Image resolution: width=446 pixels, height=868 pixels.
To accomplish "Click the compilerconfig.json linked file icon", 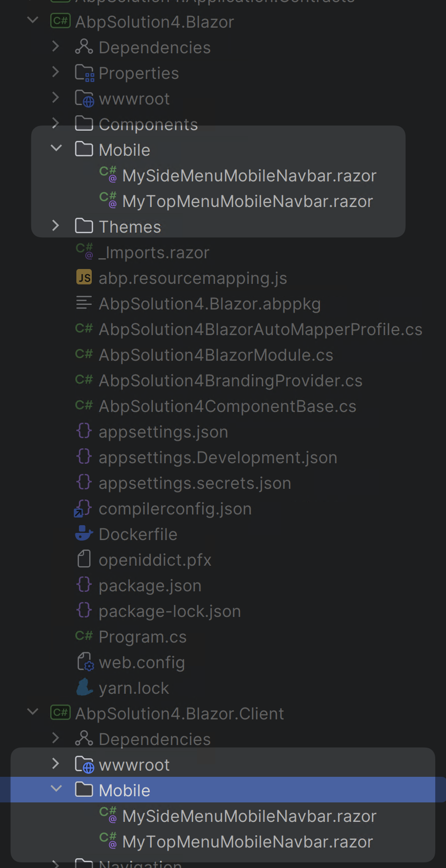I will [x=83, y=508].
